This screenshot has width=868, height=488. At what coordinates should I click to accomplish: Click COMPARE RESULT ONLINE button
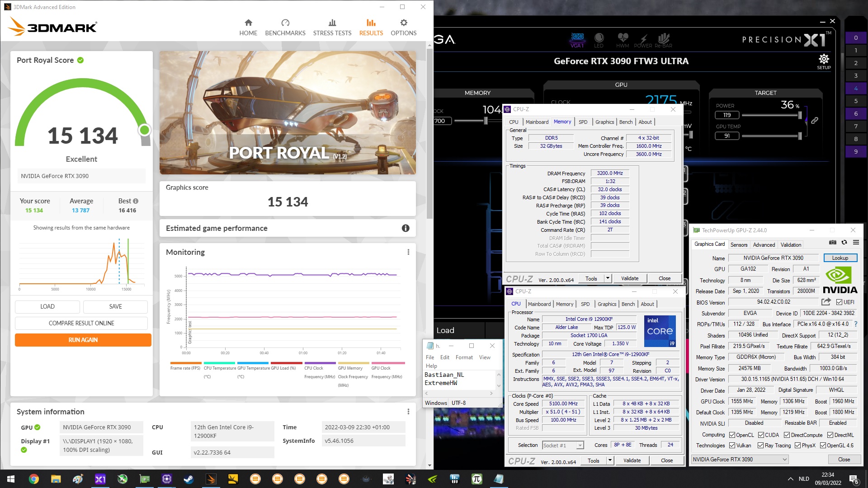pyautogui.click(x=81, y=323)
